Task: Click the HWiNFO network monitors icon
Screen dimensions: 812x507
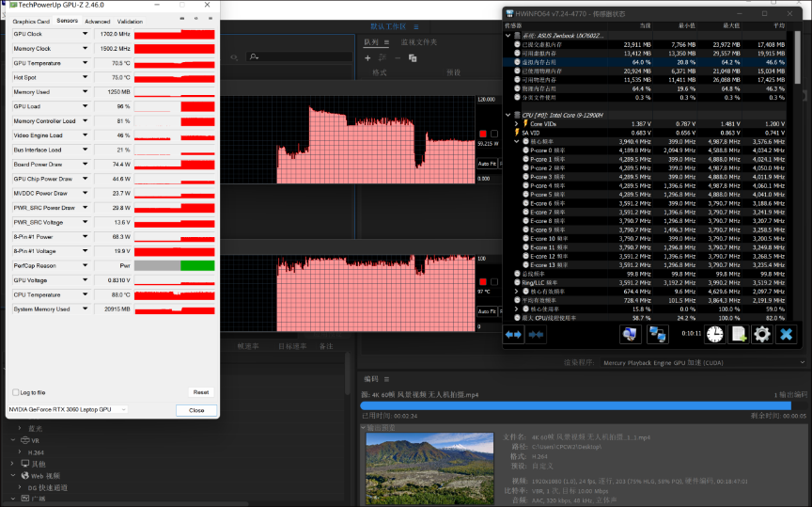Action: point(657,334)
